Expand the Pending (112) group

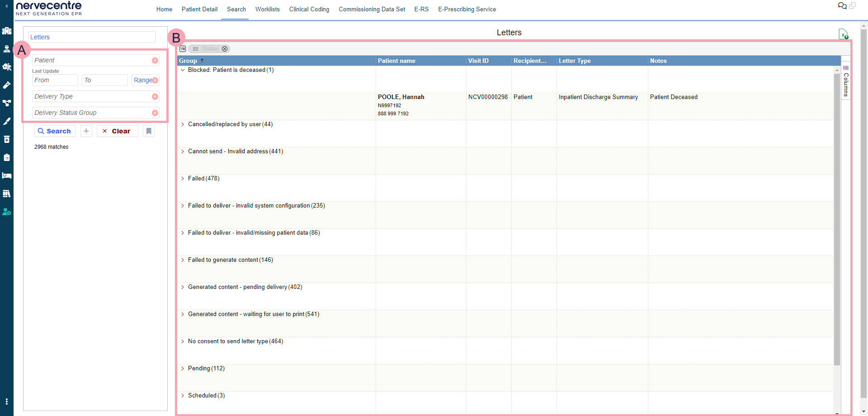(x=183, y=369)
